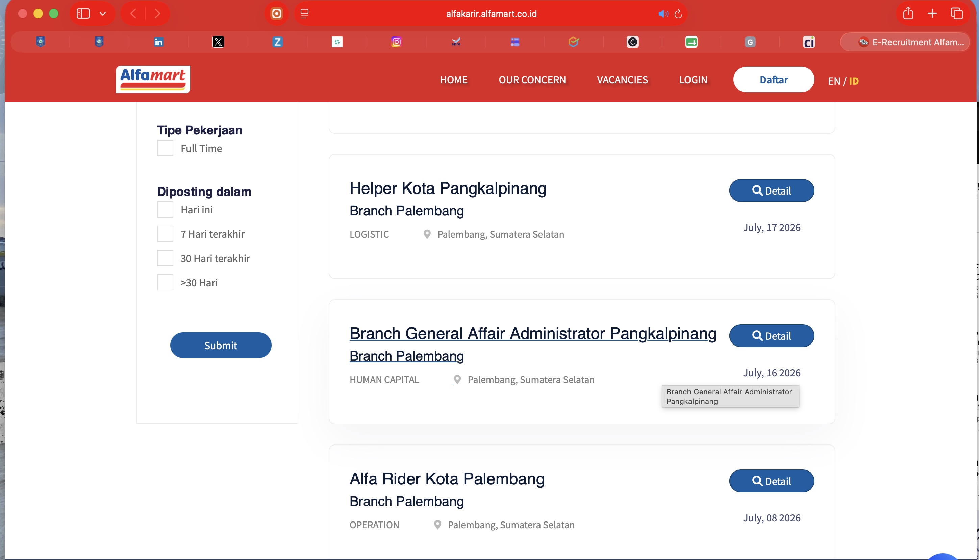Open the tab group dropdown chevron
The height and width of the screenshot is (560, 979).
coord(103,14)
